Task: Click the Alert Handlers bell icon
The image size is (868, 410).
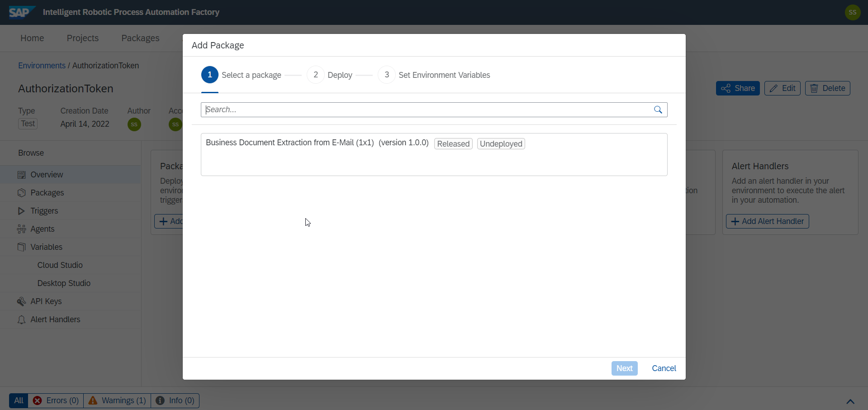Action: pos(21,319)
